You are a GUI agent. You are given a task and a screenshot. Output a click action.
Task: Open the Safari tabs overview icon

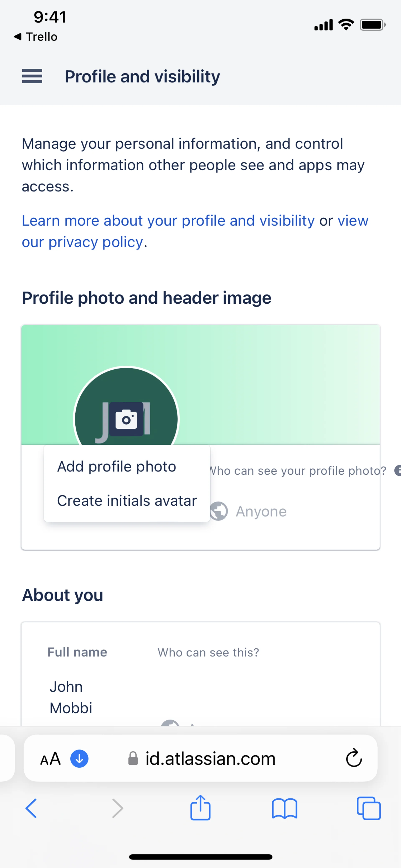click(368, 808)
